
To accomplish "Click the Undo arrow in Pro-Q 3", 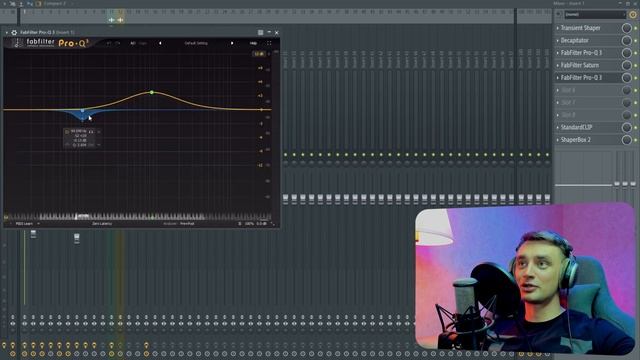I will tap(109, 43).
